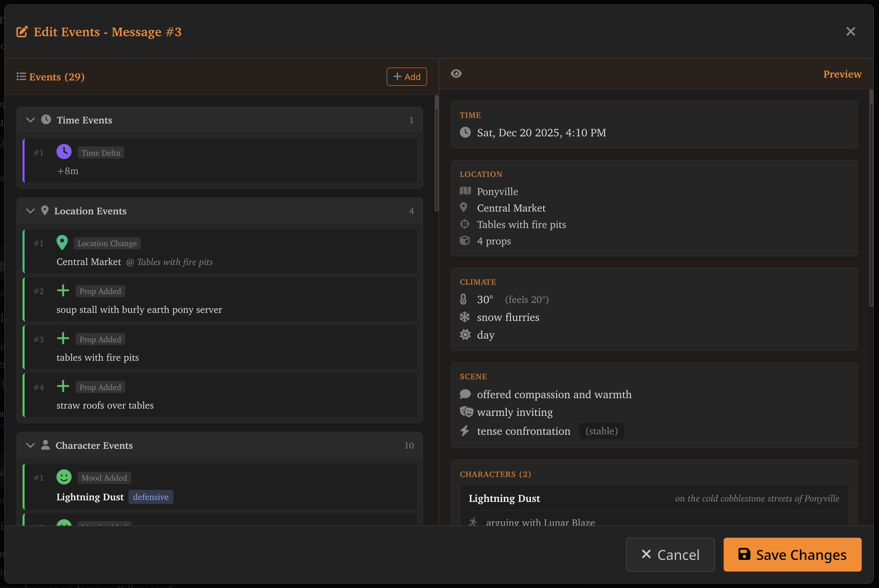Click the lightning icon beside tense confrontation
The height and width of the screenshot is (588, 879).
pyautogui.click(x=465, y=431)
